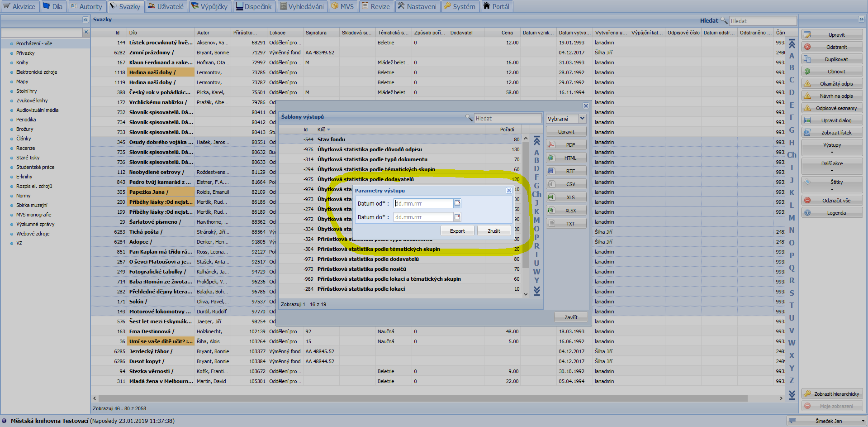Screen dimensions: 868x427
Task: Open the Akvizice module tab
Action: (19, 6)
